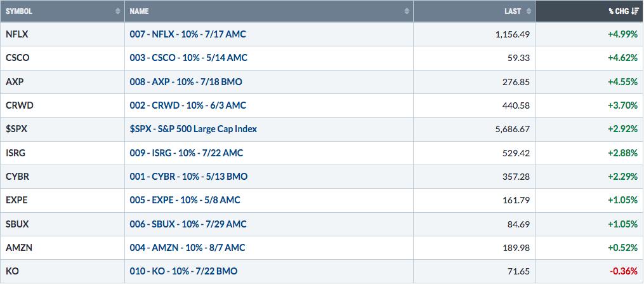The width and height of the screenshot is (644, 284).
Task: Select the NFLX symbol cell
Action: pyautogui.click(x=62, y=34)
